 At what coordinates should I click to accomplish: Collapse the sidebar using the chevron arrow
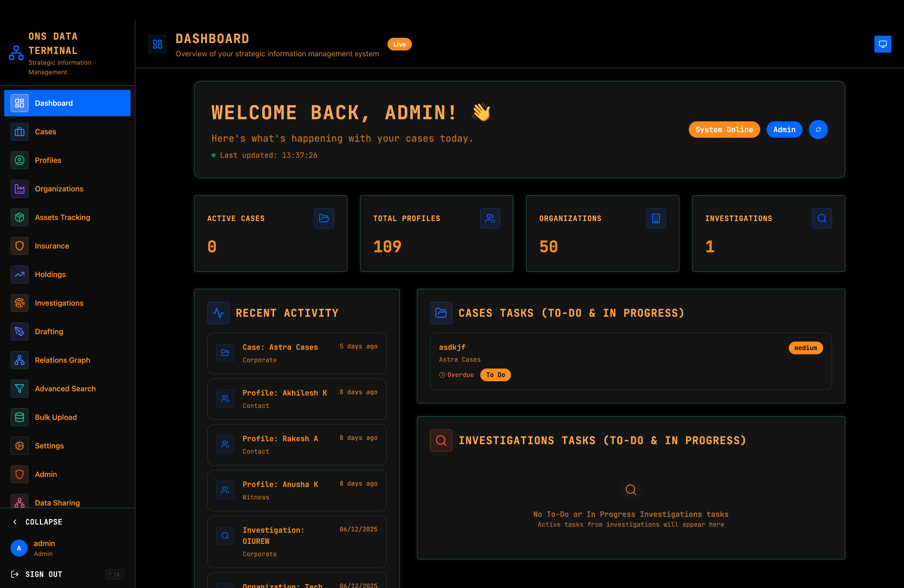point(15,522)
